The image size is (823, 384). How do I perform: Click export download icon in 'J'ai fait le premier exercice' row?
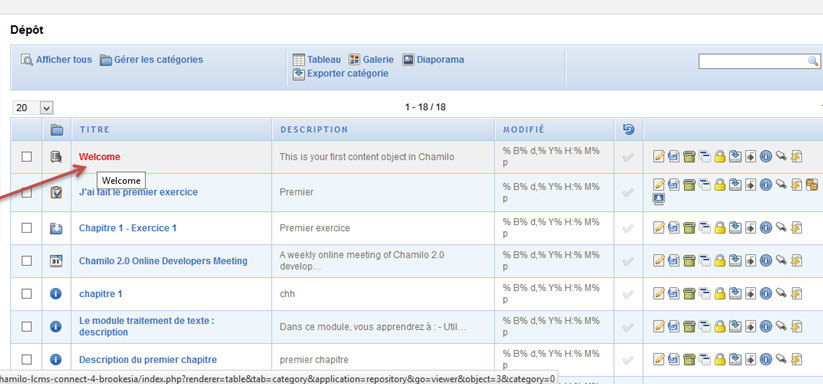click(x=735, y=185)
